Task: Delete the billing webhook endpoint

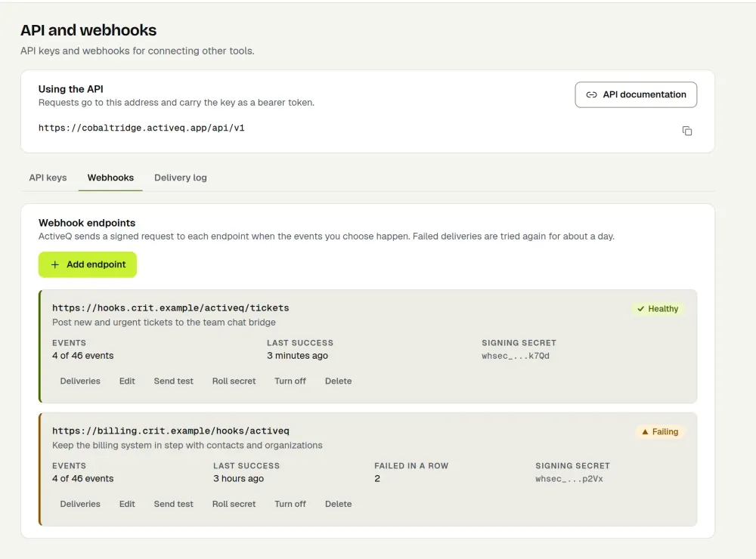Action: point(338,504)
